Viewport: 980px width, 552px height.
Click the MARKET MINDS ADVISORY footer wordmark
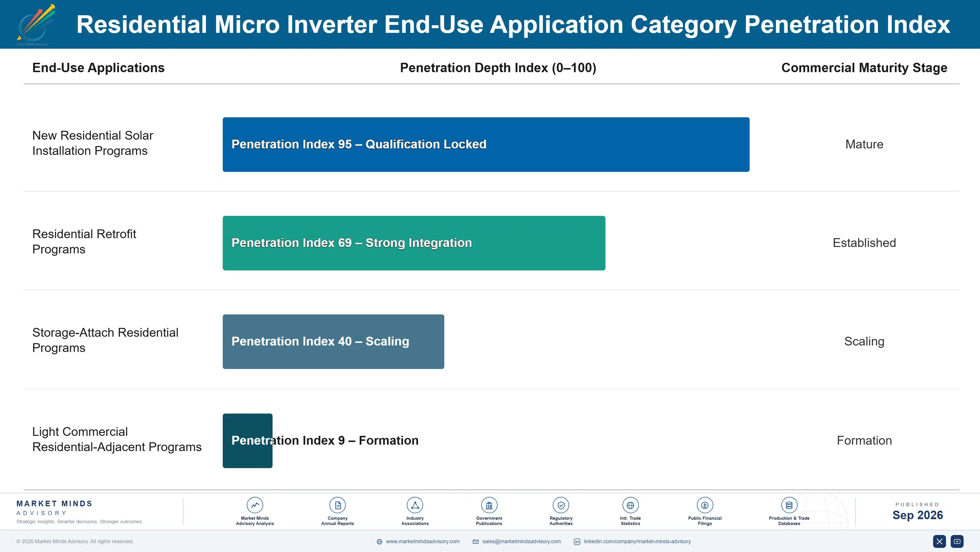click(54, 508)
